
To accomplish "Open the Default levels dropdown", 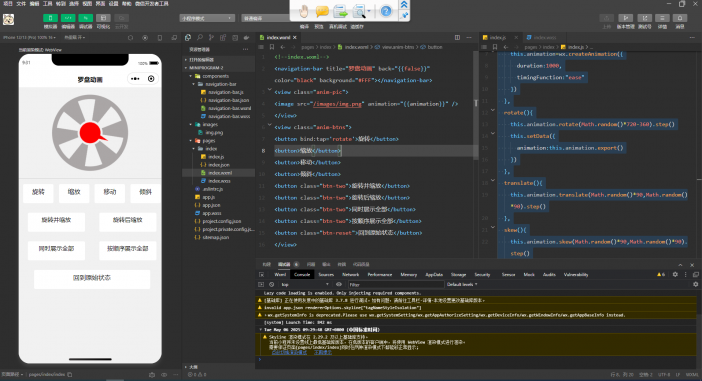I will click(x=462, y=285).
